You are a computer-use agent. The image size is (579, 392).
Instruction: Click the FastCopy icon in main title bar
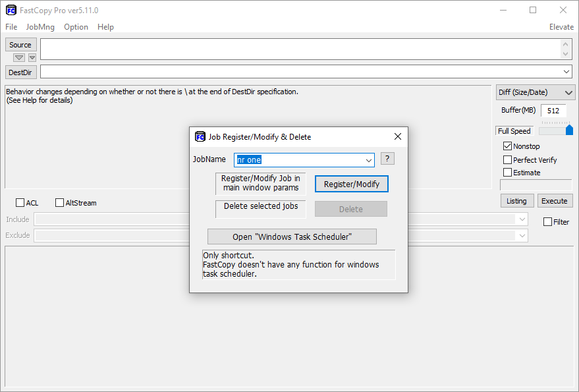point(11,10)
